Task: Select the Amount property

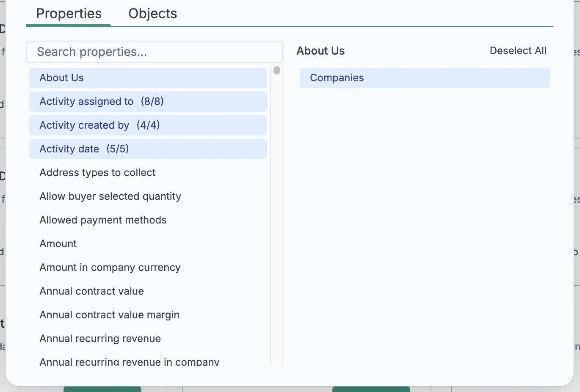Action: [x=58, y=243]
